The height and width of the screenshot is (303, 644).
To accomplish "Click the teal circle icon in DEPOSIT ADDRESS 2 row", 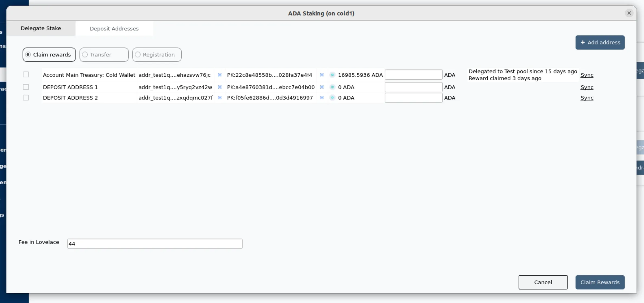I will click(x=332, y=98).
